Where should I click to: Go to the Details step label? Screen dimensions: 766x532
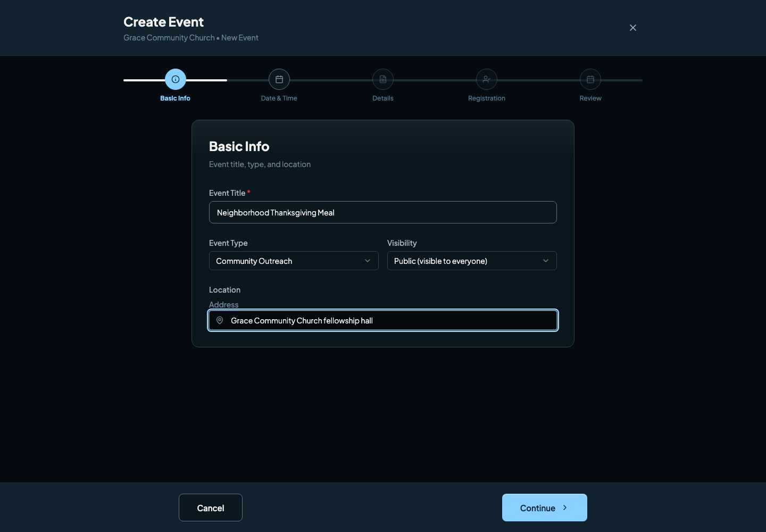pyautogui.click(x=383, y=98)
